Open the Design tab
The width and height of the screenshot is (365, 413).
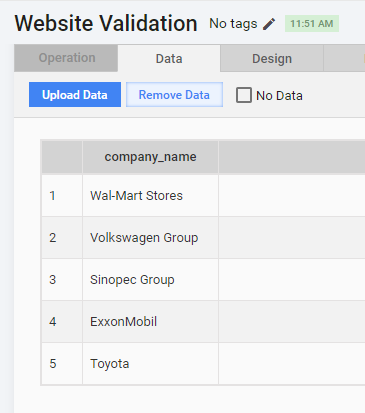[272, 59]
